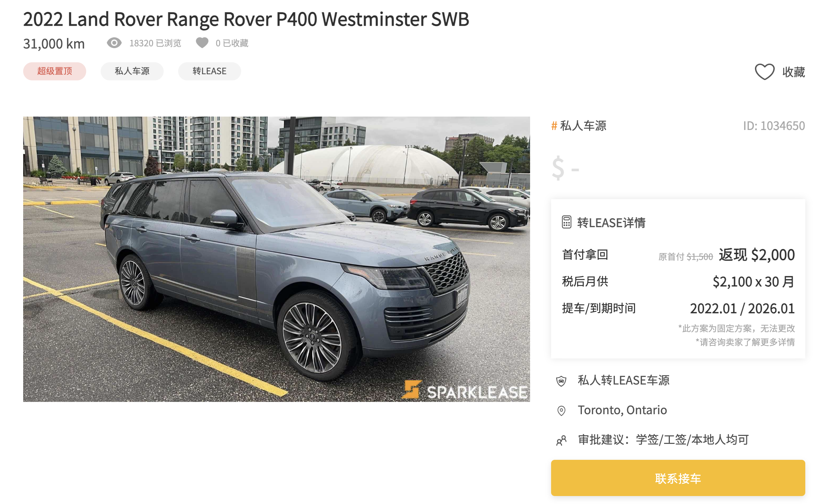Screen dimensions: 827x504
Task: Click the location pin icon
Action: [x=561, y=411]
